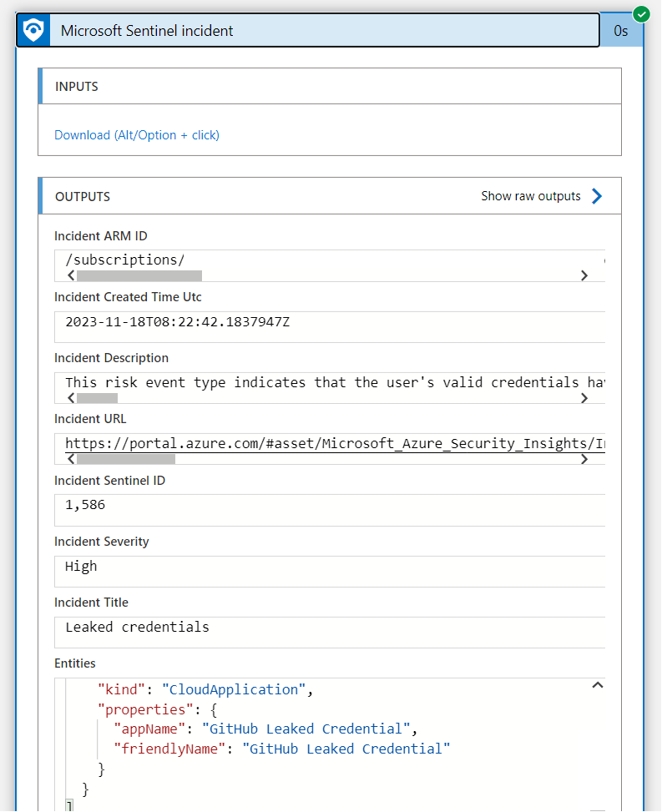Click the Incident Description label
The image size is (662, 812).
111,358
